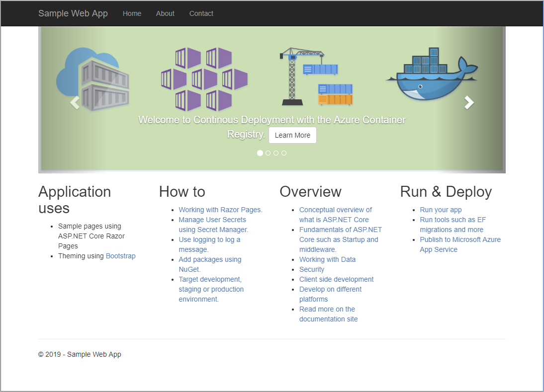Click the Run & Deploy heading

point(446,192)
